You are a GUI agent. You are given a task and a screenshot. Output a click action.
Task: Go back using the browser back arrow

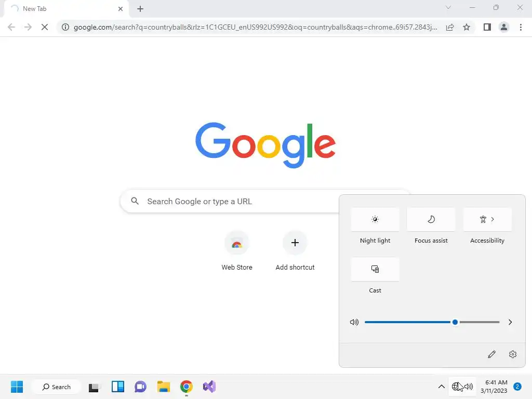[11, 27]
